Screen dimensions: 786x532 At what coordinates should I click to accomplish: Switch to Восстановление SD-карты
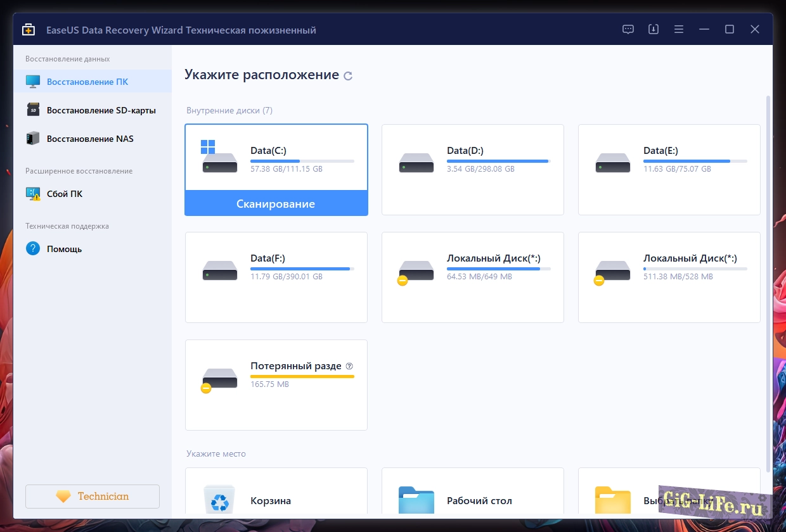click(101, 110)
